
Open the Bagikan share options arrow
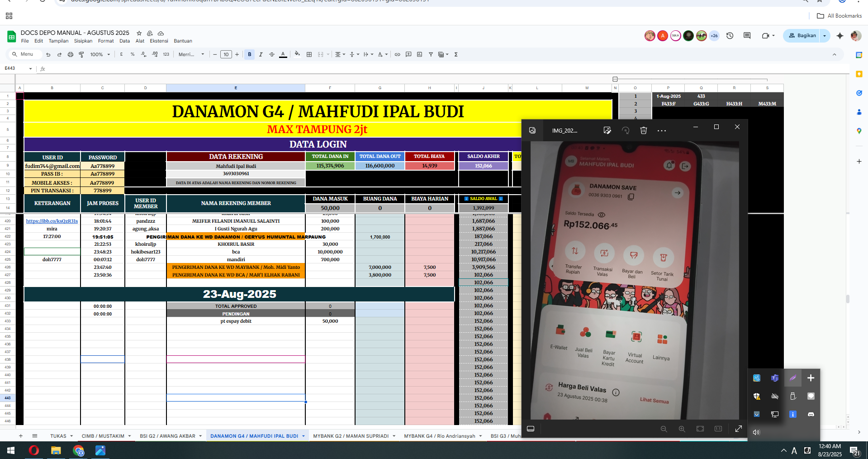click(x=825, y=35)
